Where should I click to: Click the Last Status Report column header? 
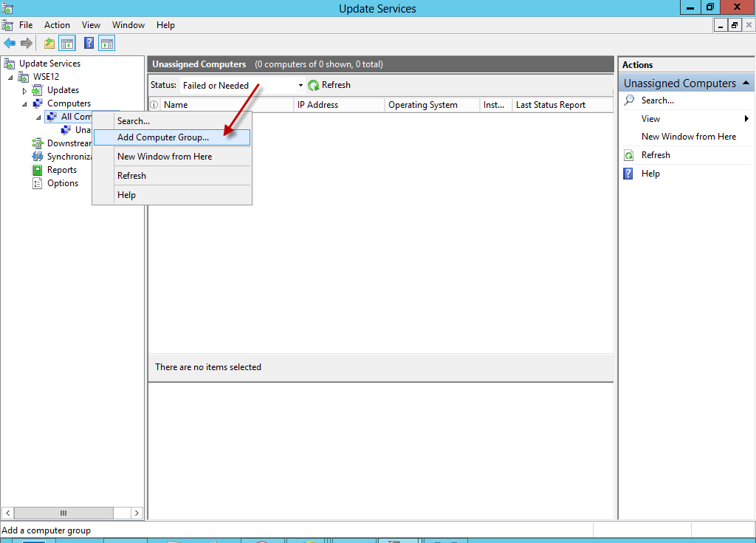click(550, 105)
